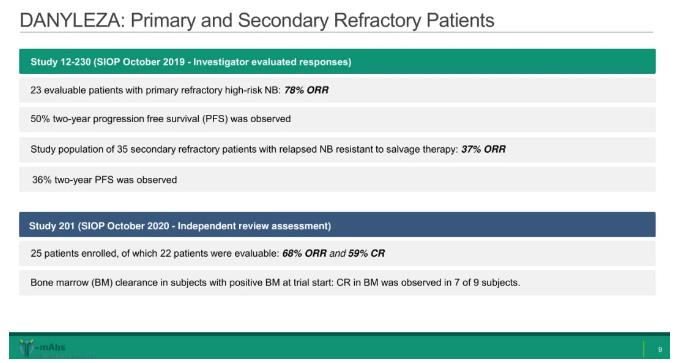This screenshot has height=363, width=678.
Task: Click the 37% ORR bold text
Action: (483, 150)
